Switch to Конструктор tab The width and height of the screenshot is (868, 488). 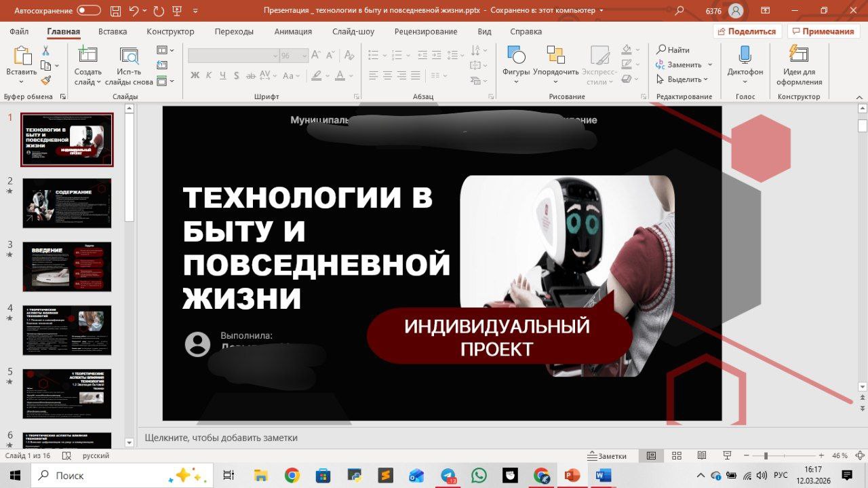click(170, 31)
